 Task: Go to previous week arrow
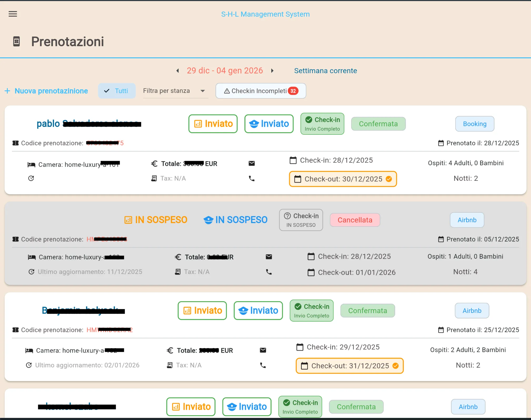(x=178, y=71)
